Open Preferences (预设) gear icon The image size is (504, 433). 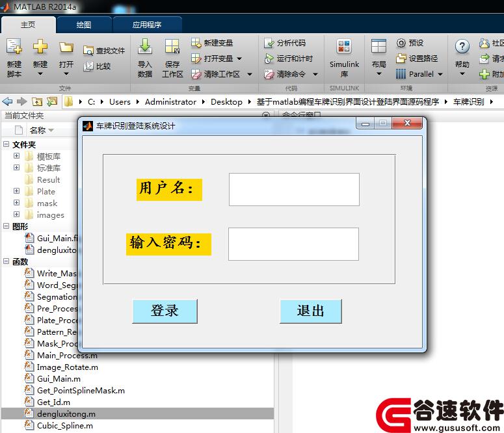pyautogui.click(x=401, y=43)
